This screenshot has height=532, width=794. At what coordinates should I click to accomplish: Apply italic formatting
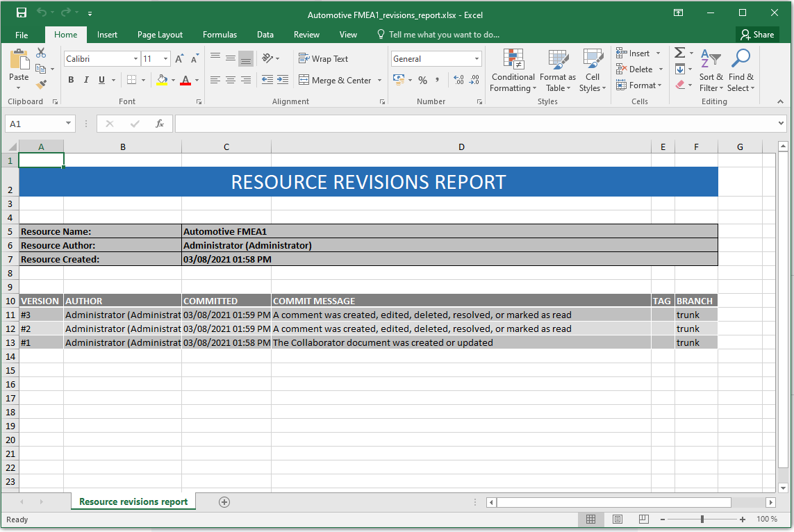pyautogui.click(x=85, y=79)
